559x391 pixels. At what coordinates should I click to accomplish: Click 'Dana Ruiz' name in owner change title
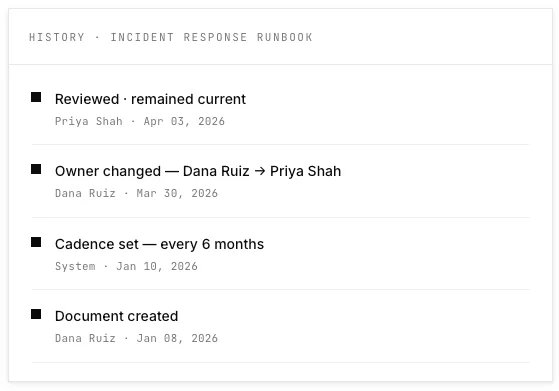coord(216,171)
